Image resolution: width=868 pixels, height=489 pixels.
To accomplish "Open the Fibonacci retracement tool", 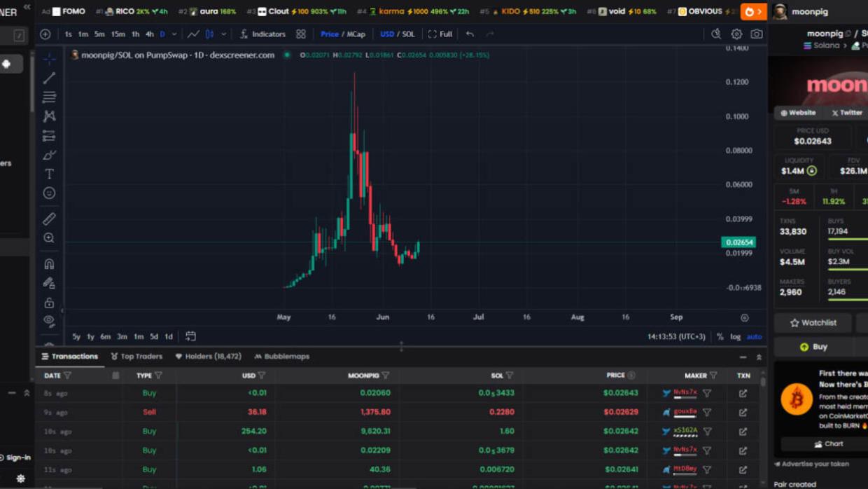I will (x=49, y=97).
